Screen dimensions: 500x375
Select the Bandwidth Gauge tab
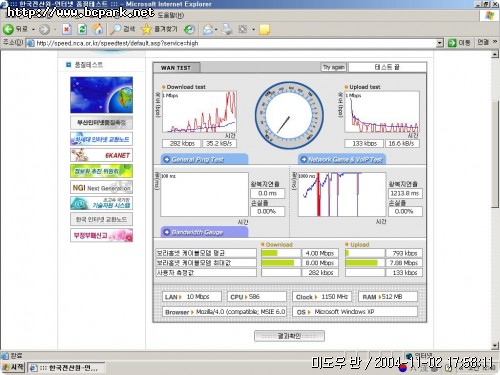pos(204,232)
